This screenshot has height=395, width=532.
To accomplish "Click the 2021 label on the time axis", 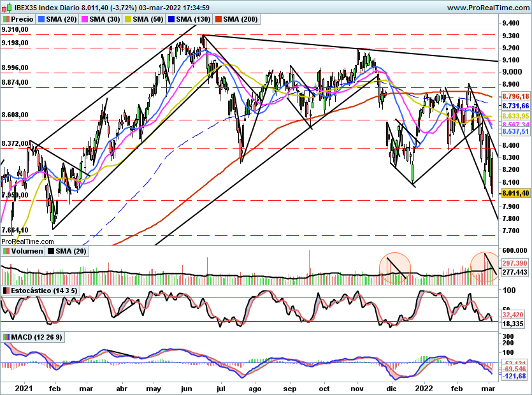I will [x=24, y=389].
